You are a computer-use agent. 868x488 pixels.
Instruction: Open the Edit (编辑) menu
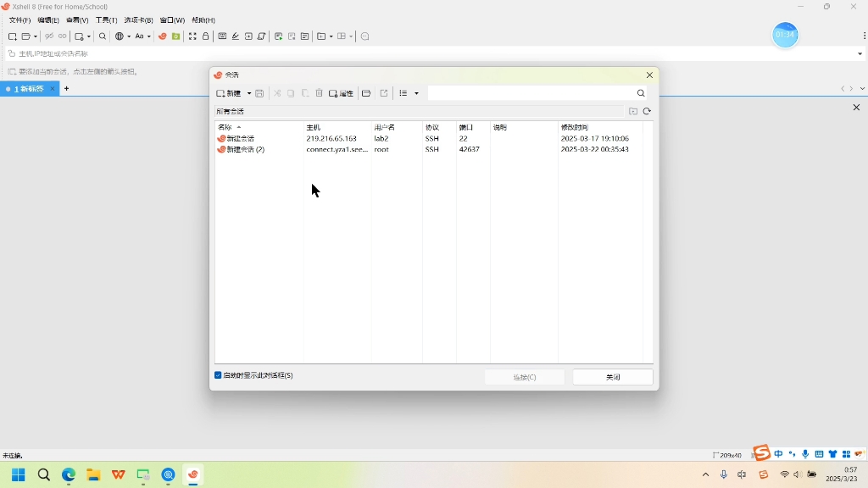(48, 20)
